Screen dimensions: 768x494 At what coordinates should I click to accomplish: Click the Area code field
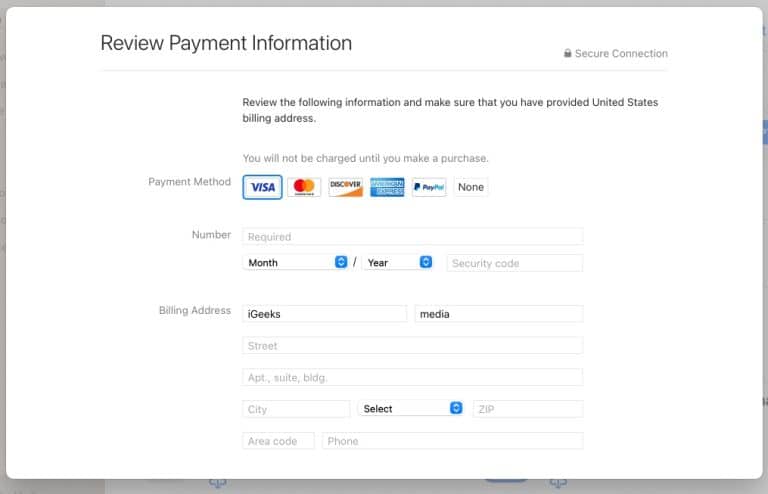[278, 441]
